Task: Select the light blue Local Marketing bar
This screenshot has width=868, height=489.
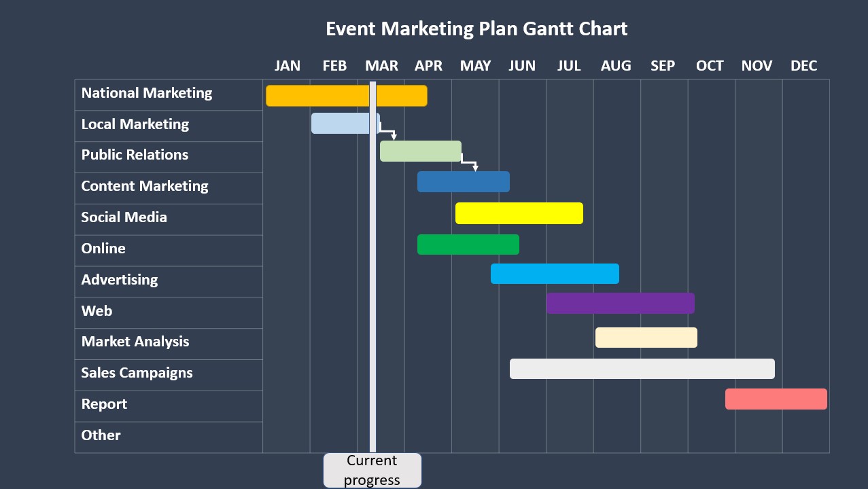Action: coord(340,123)
